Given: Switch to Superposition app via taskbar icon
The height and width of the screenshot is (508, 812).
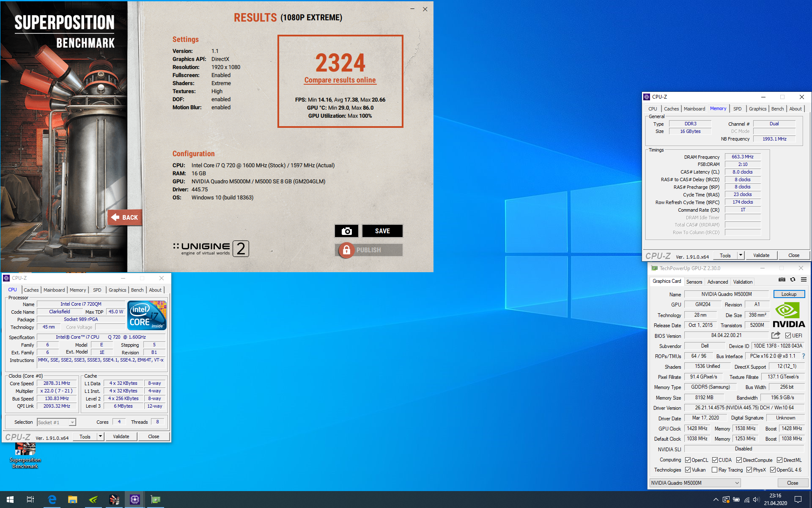Looking at the screenshot, I should (114, 500).
